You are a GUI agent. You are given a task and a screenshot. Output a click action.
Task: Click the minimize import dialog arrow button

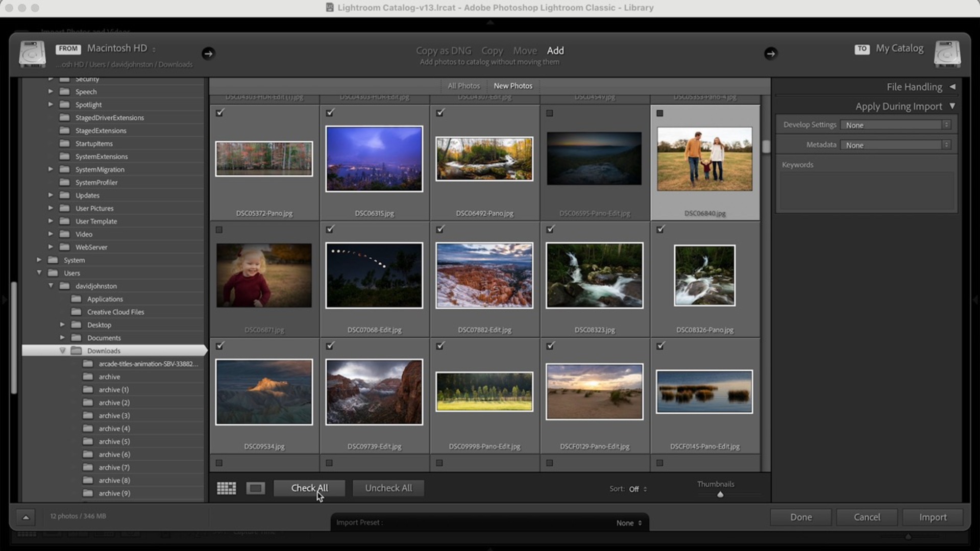26,517
